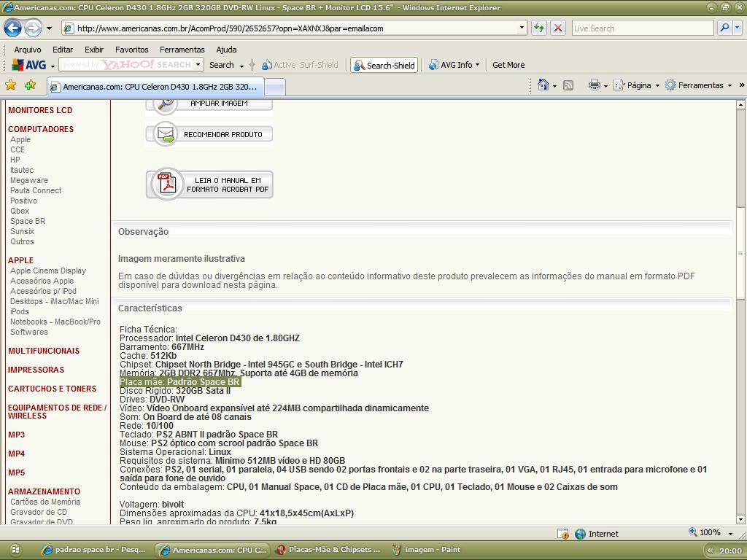
Task: Expand the zoom level dropdown at 100%
Action: (731, 534)
